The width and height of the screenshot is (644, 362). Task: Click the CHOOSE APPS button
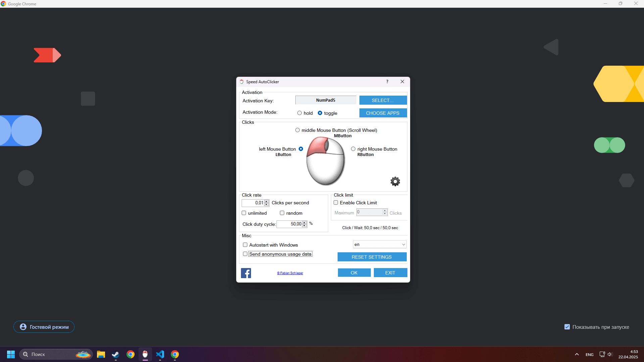383,113
